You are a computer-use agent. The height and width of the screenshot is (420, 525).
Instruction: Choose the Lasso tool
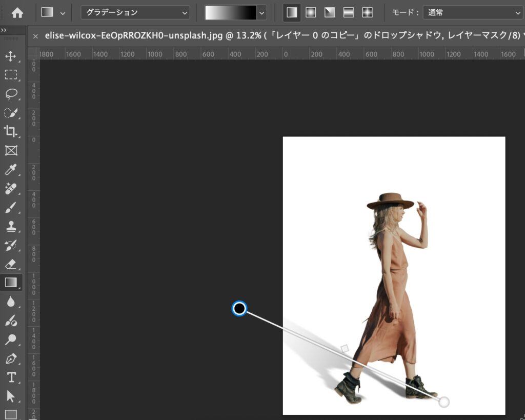tap(11, 94)
